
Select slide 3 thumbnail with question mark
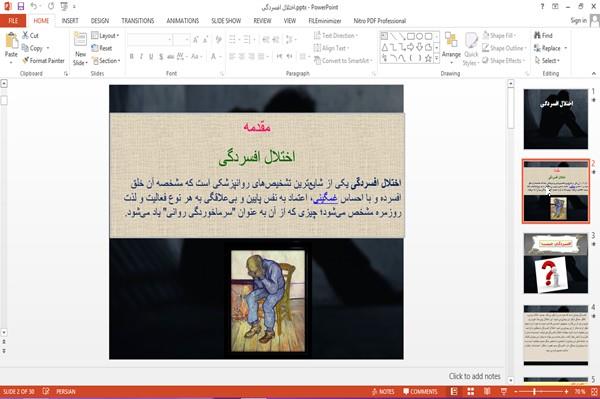coord(556,263)
